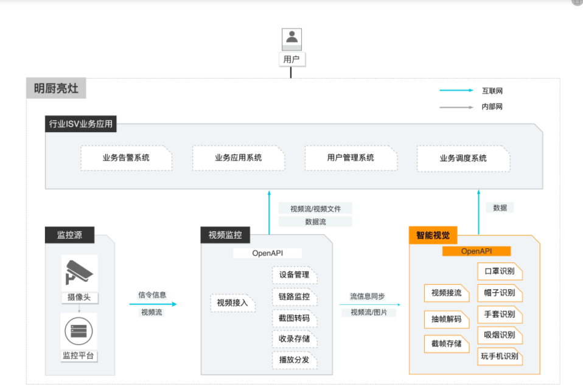Screen dimensions: 583x392
Task: Toggle the 吸烟识别 detection option
Action: 500,335
